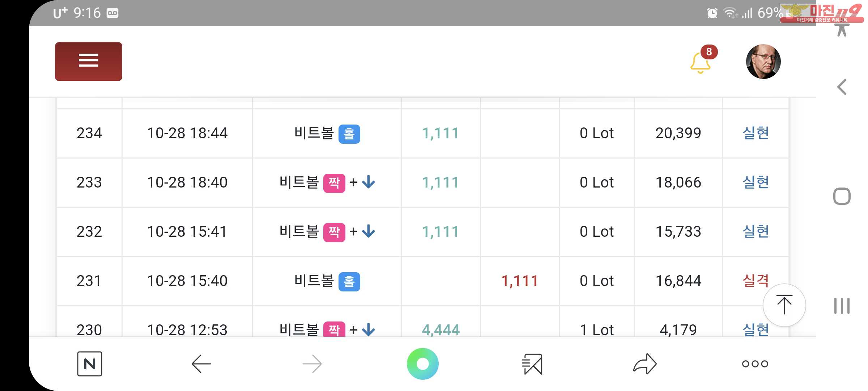Select the red 실격 status in row 231

click(756, 281)
